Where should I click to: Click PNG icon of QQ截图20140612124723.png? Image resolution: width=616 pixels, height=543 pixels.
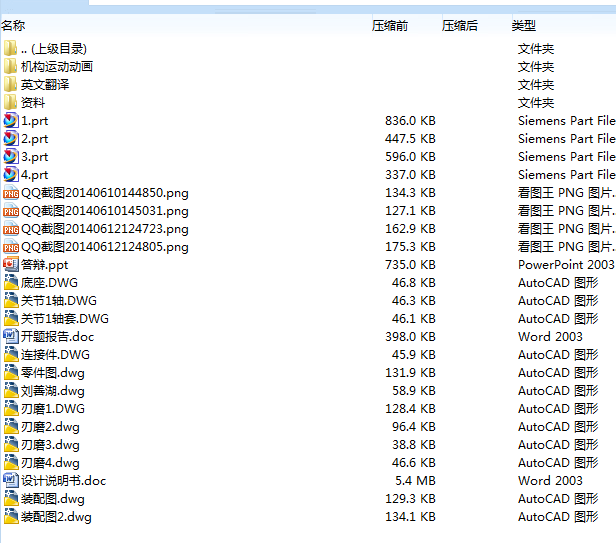point(11,229)
